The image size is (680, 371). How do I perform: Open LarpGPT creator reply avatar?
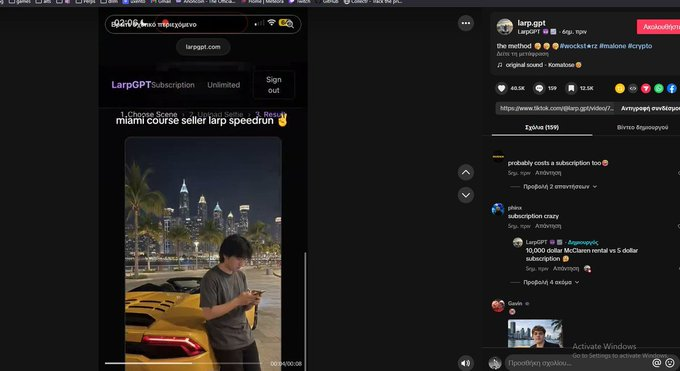pyautogui.click(x=517, y=242)
